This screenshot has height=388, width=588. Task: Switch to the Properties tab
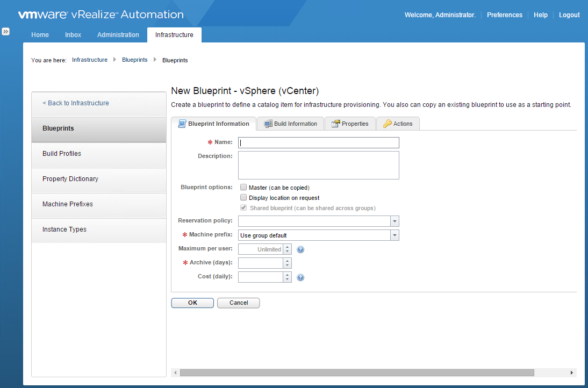[x=350, y=124]
